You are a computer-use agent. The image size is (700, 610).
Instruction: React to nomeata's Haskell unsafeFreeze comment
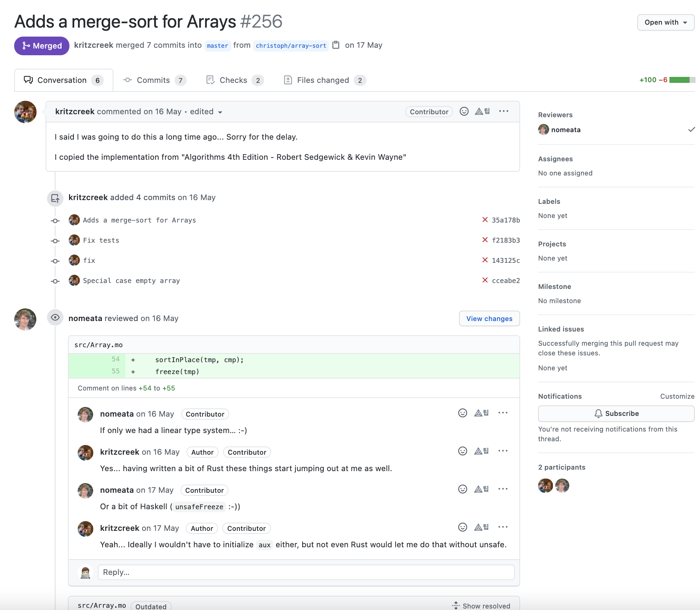pyautogui.click(x=462, y=489)
